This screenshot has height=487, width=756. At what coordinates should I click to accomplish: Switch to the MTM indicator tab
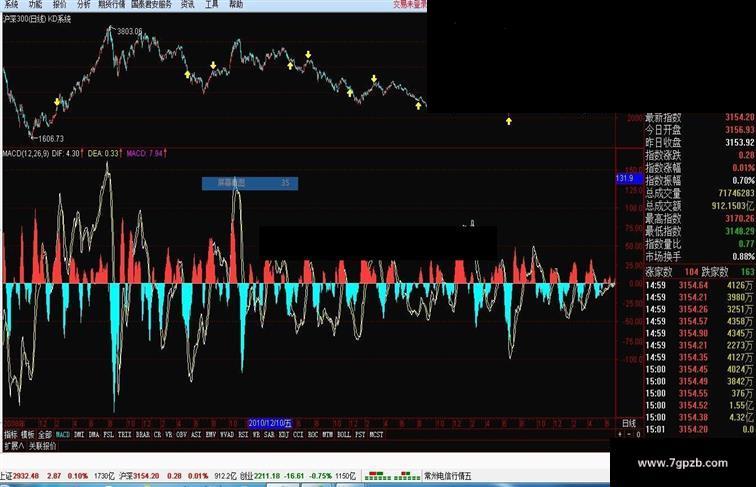pos(327,434)
